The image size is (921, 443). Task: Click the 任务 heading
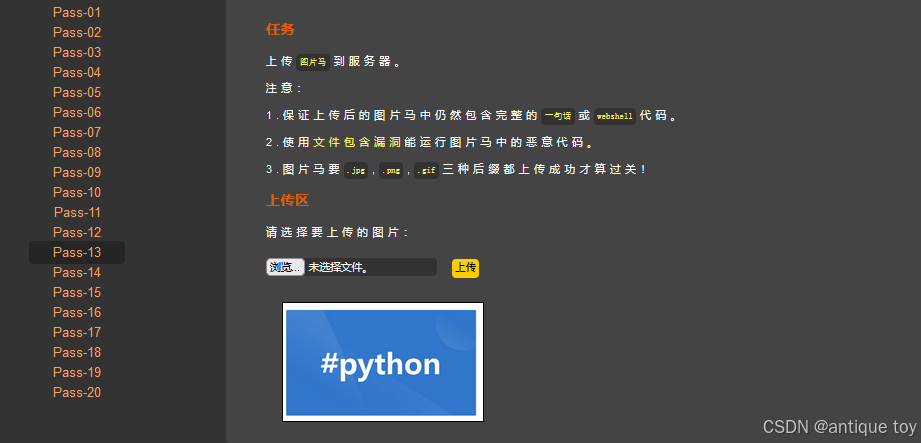(280, 29)
